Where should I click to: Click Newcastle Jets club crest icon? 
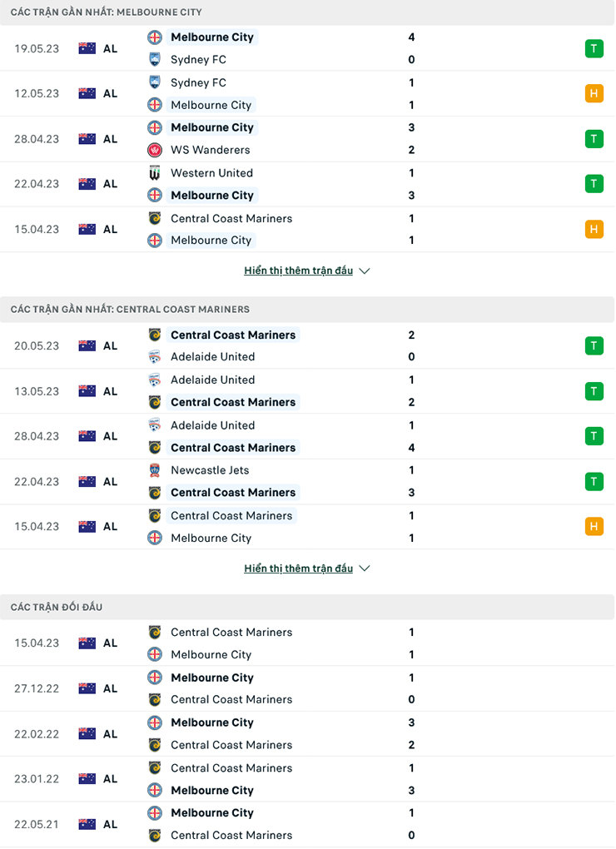154,470
